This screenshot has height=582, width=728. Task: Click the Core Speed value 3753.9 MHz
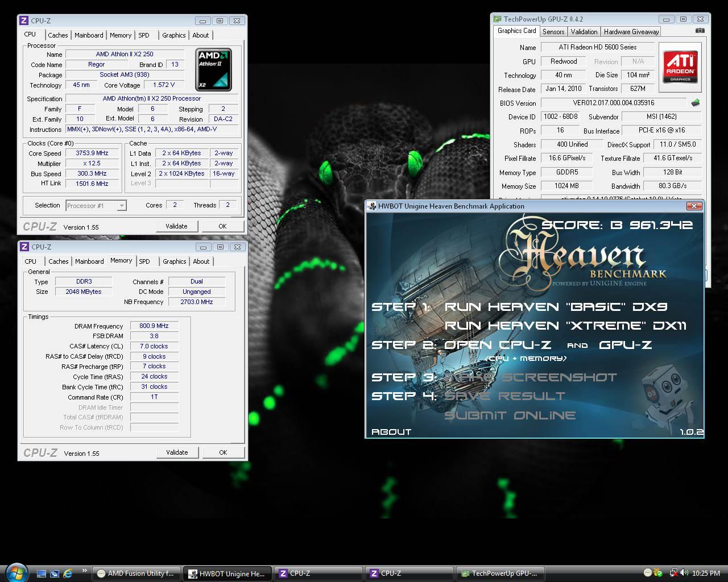[92, 153]
